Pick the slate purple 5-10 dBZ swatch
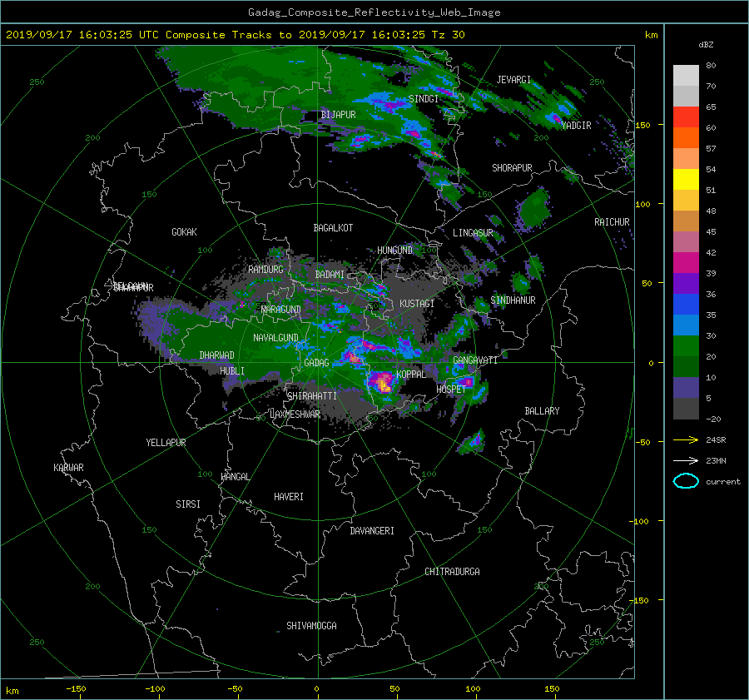749x700 pixels. click(686, 388)
